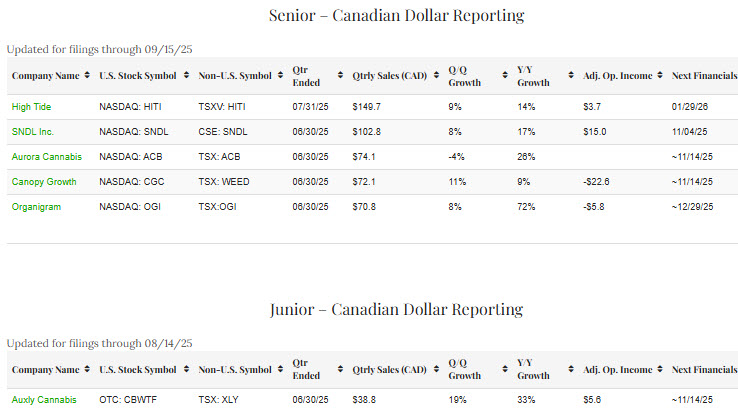Image resolution: width=738 pixels, height=409 pixels.
Task: Sort Senior table by Qtrly Sales (CAD) arrows
Action: point(438,76)
